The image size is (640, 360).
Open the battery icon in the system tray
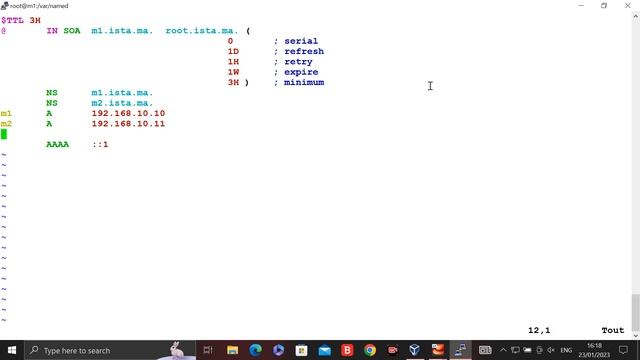(527, 350)
